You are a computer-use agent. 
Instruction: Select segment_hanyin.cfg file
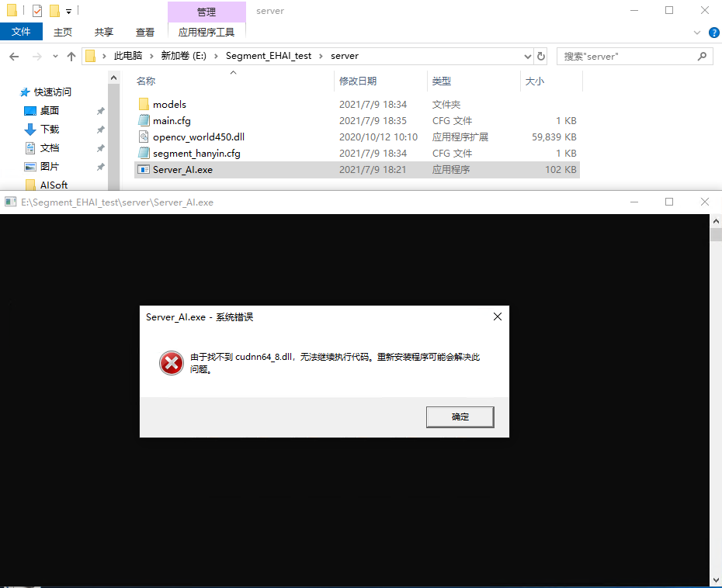(x=196, y=153)
